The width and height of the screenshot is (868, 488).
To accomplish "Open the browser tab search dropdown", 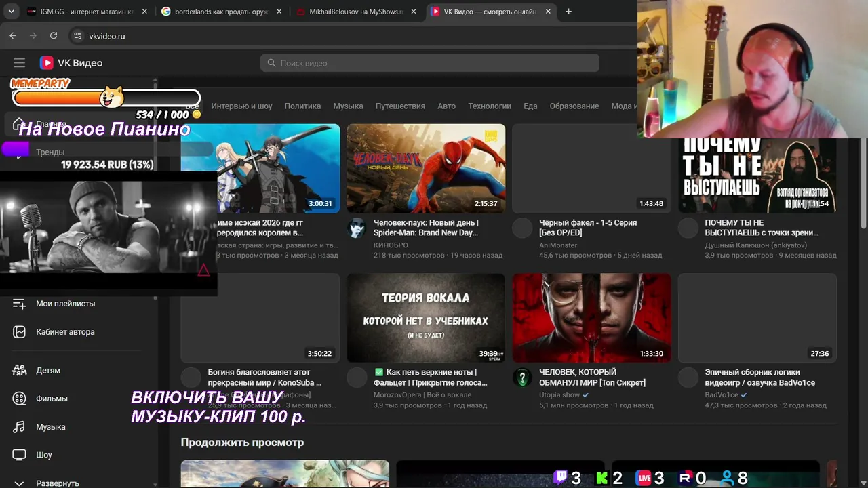I will click(11, 12).
